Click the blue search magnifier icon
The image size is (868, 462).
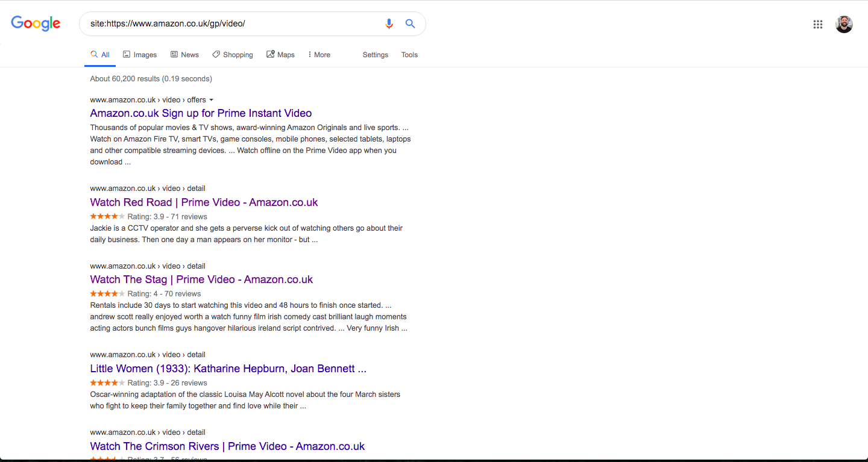point(410,23)
